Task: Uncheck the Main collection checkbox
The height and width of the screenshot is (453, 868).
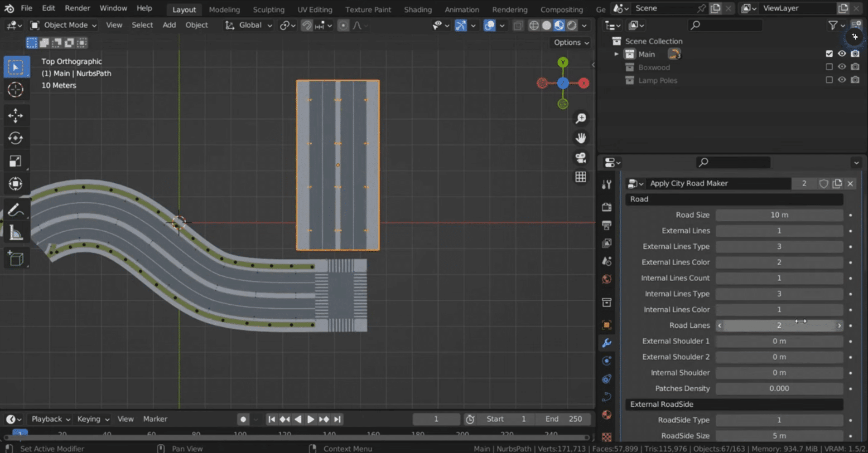Action: (829, 54)
